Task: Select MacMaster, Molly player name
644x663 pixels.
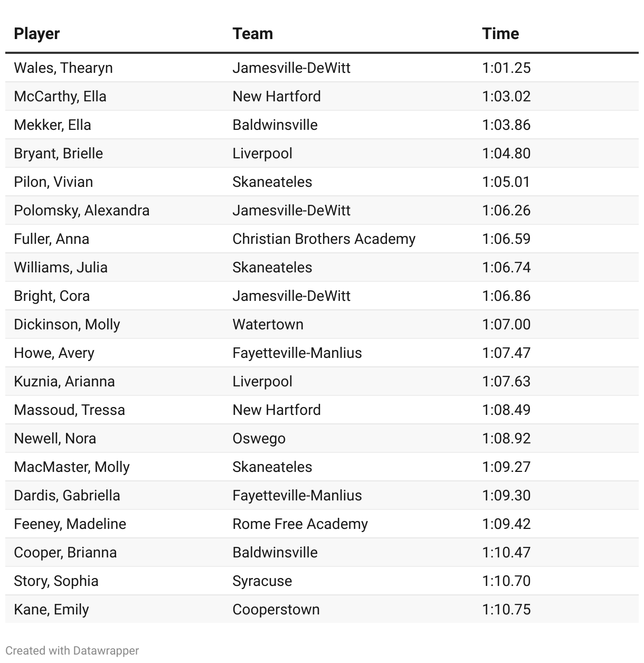Action: [72, 467]
